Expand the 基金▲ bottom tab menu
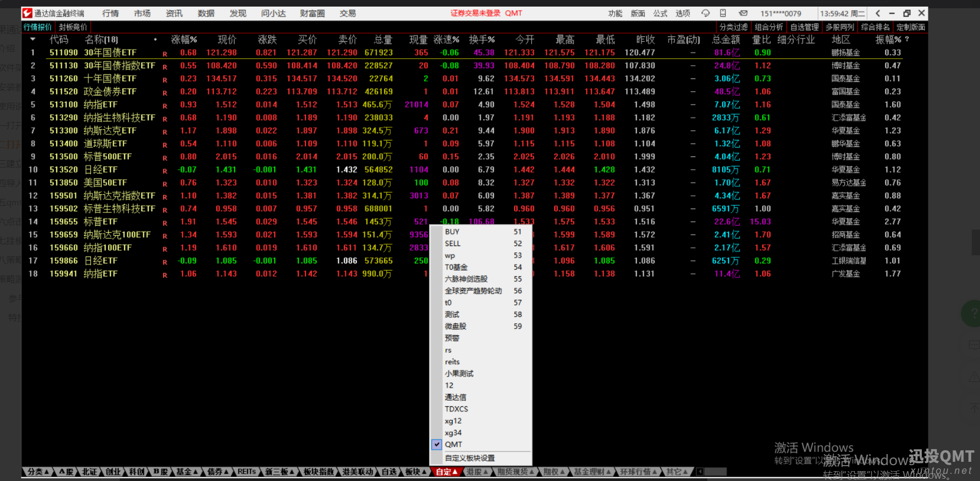The width and height of the screenshot is (980, 481). coord(187,472)
